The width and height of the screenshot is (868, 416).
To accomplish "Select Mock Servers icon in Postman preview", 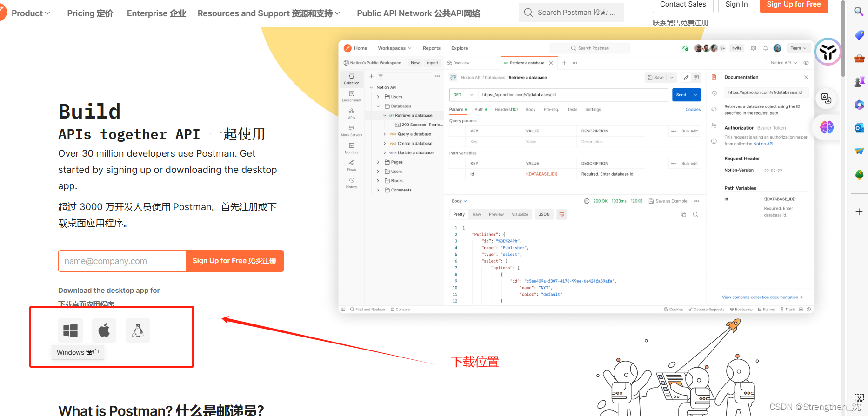I will click(x=352, y=131).
